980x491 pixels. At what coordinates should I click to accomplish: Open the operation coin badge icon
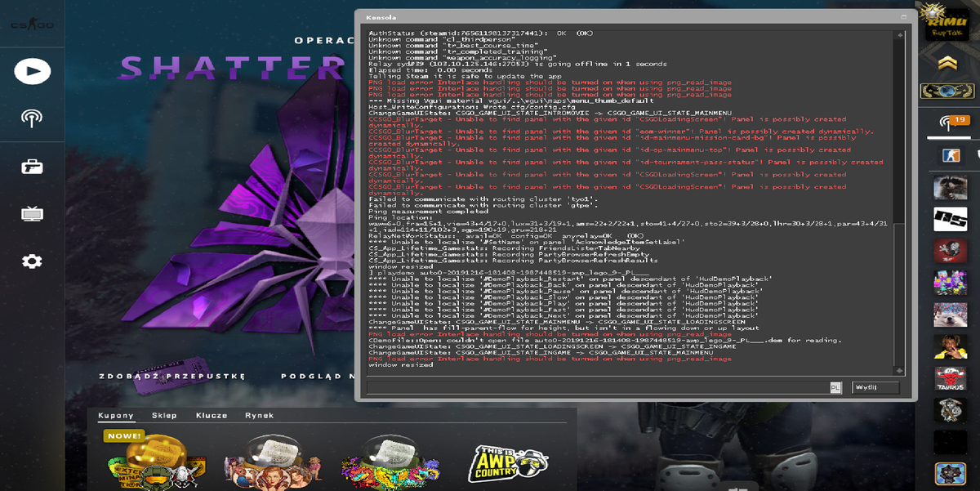[x=949, y=92]
